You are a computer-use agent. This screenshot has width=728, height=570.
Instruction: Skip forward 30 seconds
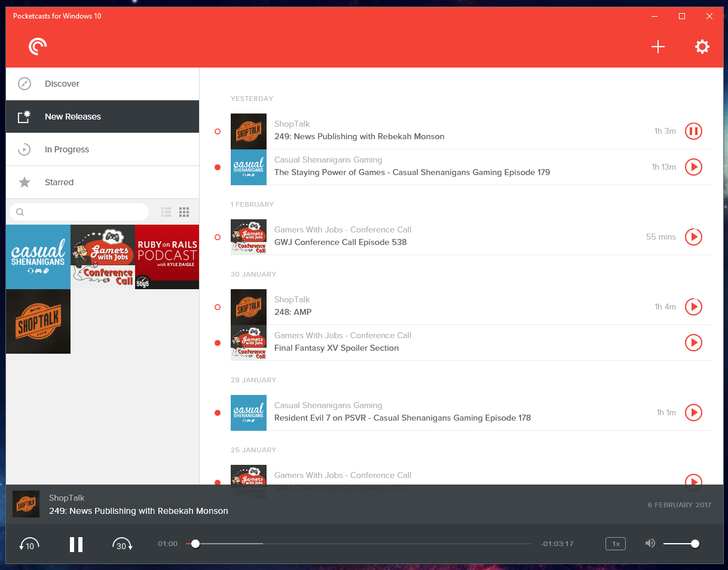123,544
